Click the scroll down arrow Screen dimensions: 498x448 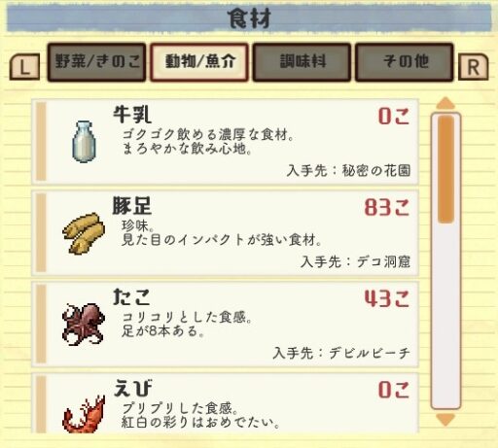click(445, 420)
